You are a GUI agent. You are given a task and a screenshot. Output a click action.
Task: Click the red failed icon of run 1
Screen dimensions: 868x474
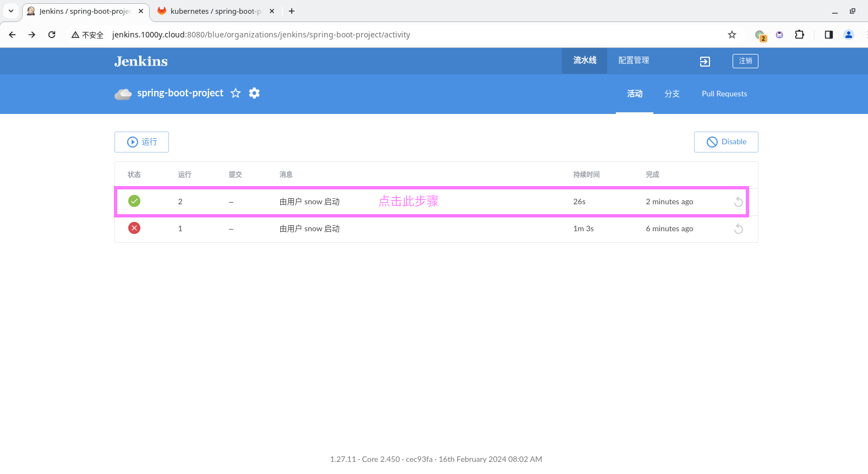click(x=134, y=228)
